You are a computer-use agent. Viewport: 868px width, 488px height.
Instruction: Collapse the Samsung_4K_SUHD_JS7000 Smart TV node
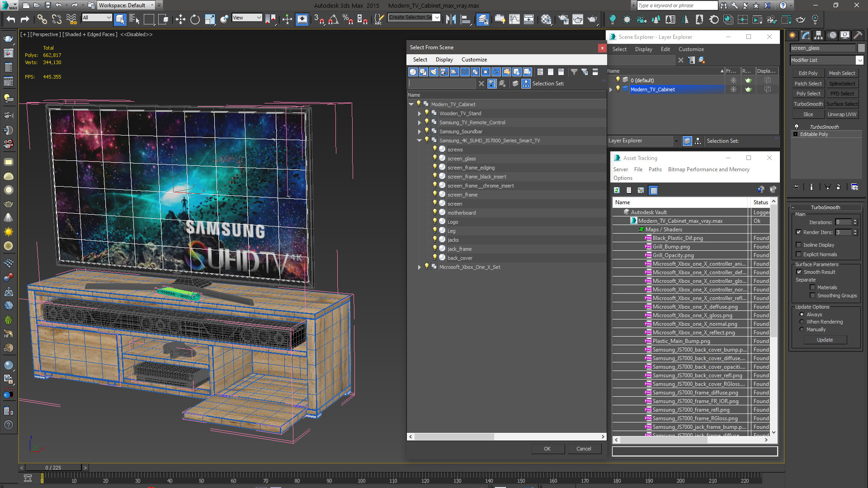point(420,141)
